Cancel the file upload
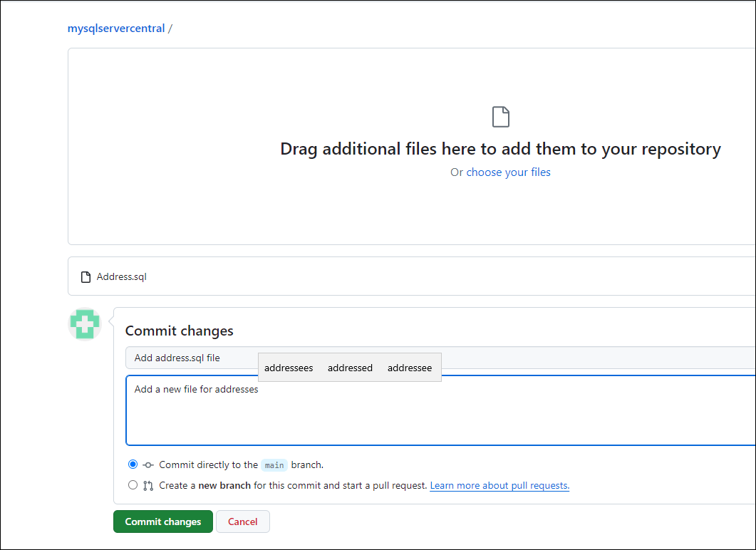The width and height of the screenshot is (756, 550). [242, 522]
